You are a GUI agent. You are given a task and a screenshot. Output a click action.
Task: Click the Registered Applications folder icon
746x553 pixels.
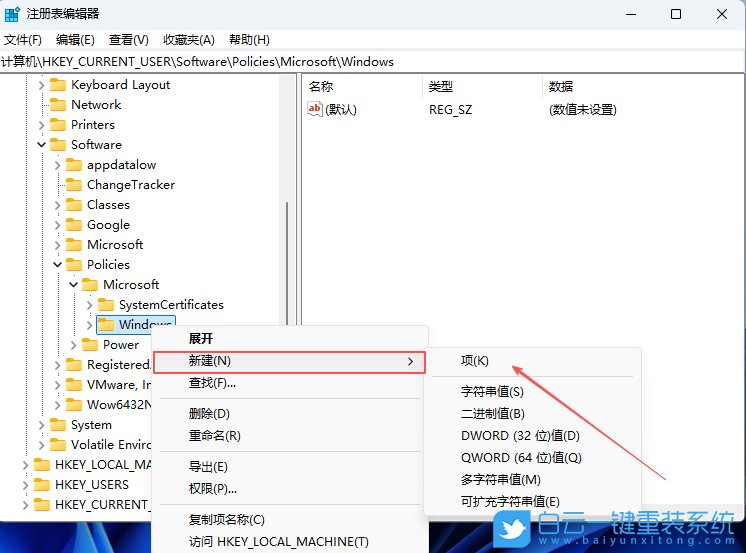click(74, 365)
